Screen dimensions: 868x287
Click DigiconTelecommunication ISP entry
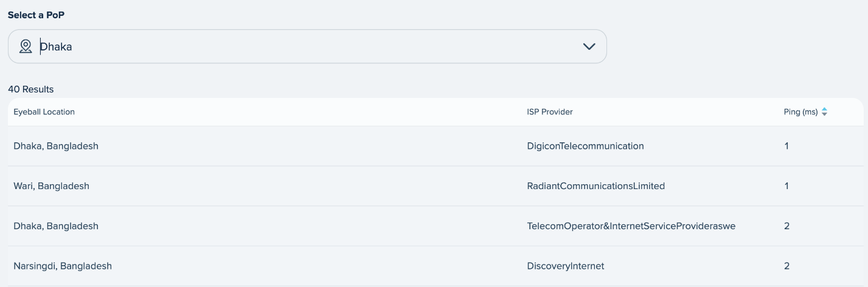[585, 146]
